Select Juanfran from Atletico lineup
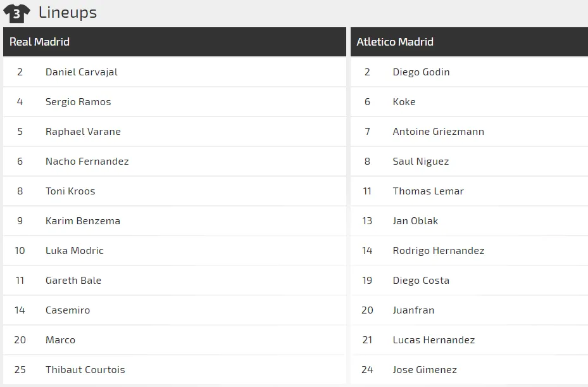Viewport: 588px width, 387px height. coord(413,310)
